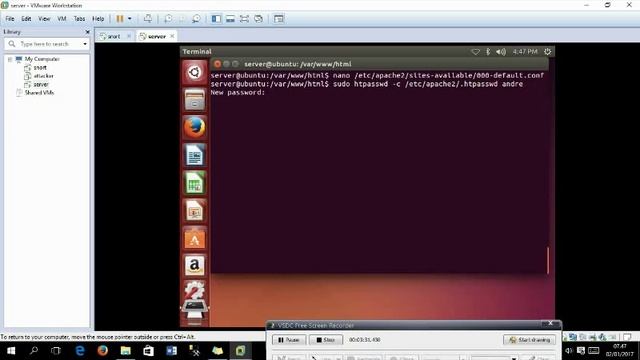Select the server VM in the library tree

(41, 84)
